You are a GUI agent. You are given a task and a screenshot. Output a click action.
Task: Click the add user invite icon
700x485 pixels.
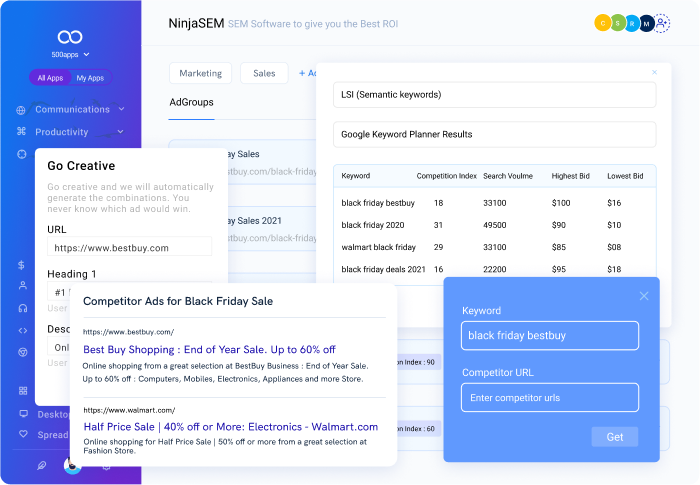point(662,23)
